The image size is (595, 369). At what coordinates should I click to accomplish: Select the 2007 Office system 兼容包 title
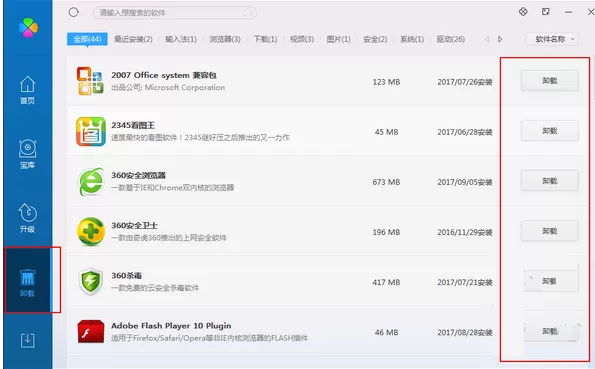tap(164, 75)
